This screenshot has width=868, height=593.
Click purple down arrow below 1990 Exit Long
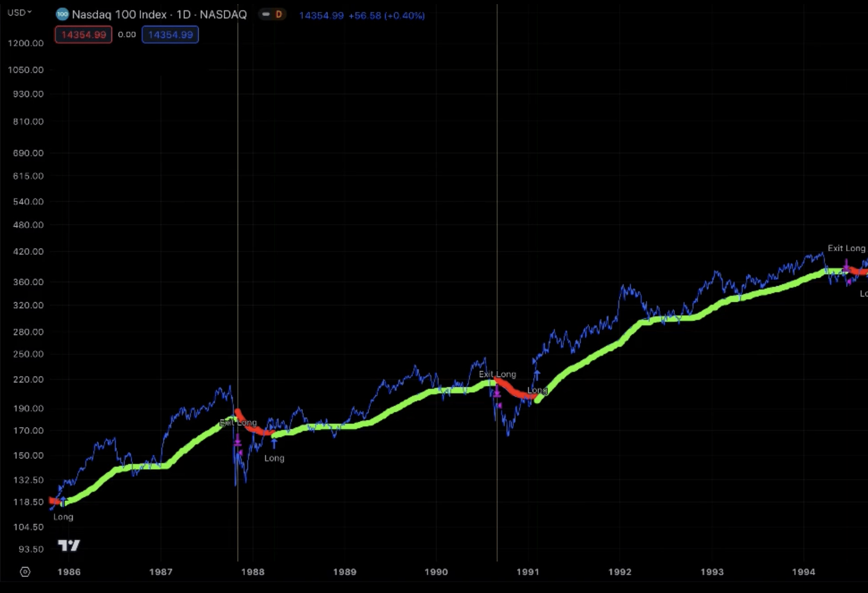click(497, 391)
